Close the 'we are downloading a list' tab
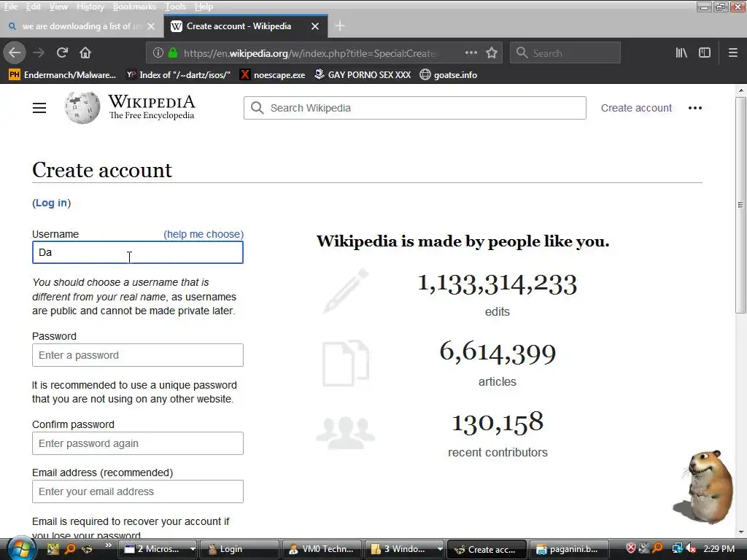747x560 pixels. click(151, 26)
